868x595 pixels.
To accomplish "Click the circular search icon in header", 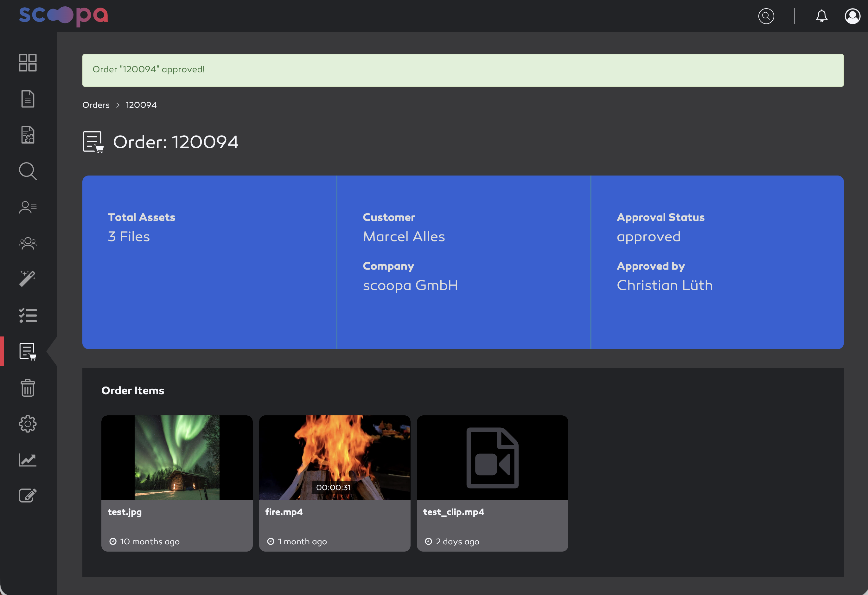I will [x=766, y=16].
